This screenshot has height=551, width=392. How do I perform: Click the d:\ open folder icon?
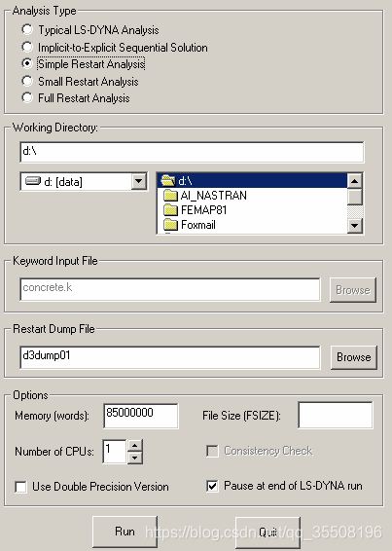[168, 181]
